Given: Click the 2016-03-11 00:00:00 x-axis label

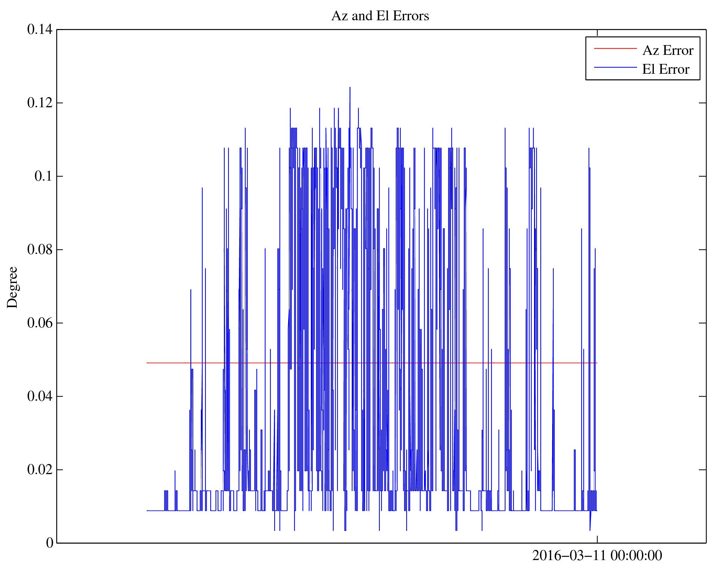Looking at the screenshot, I should click(x=597, y=556).
